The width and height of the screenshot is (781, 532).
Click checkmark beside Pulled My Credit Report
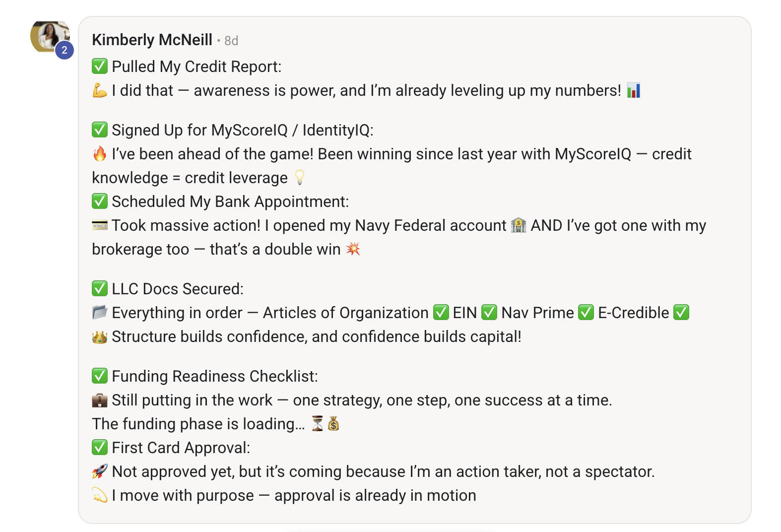tap(100, 66)
